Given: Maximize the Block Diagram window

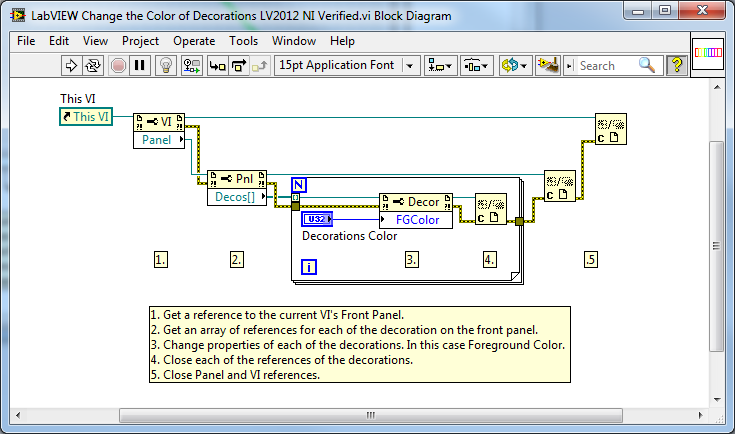Looking at the screenshot, I should coord(665,11).
